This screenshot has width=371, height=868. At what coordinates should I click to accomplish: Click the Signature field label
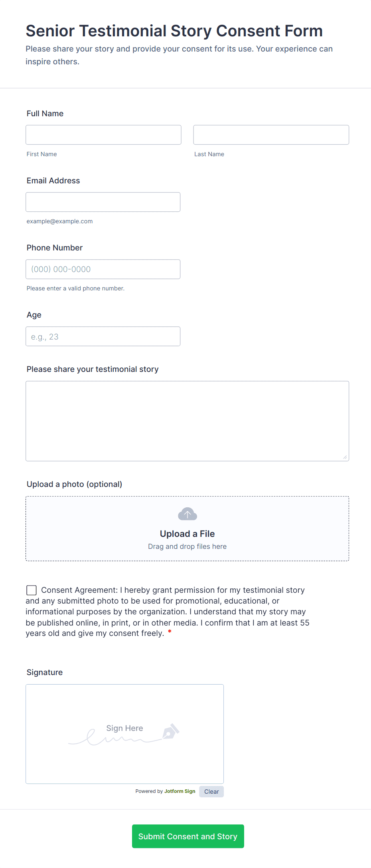click(45, 672)
